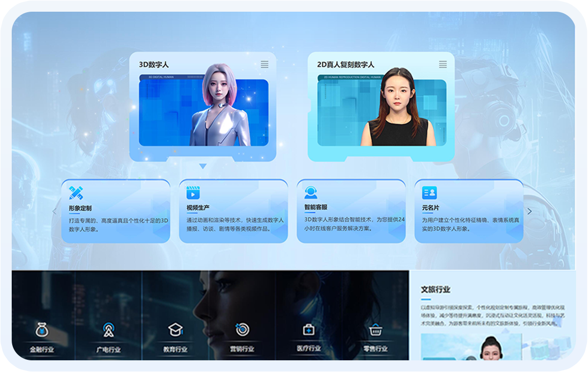
Task: Open the 文旅行业 heading link
Action: (x=435, y=290)
